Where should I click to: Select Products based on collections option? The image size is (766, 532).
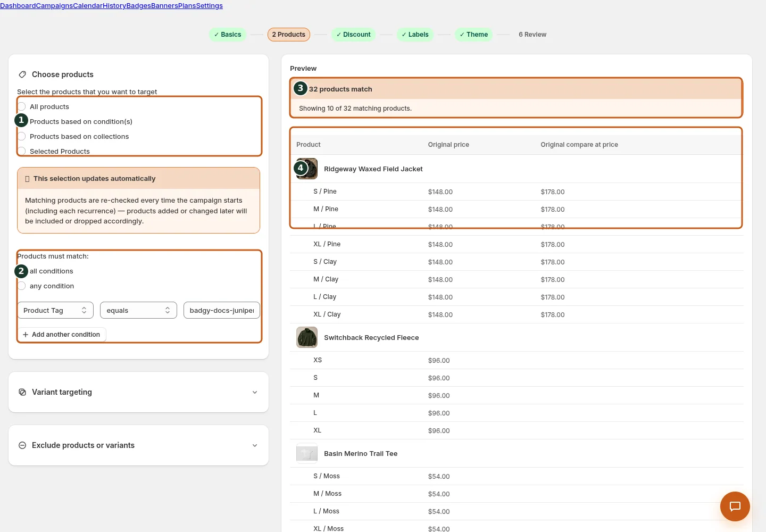tap(22, 136)
